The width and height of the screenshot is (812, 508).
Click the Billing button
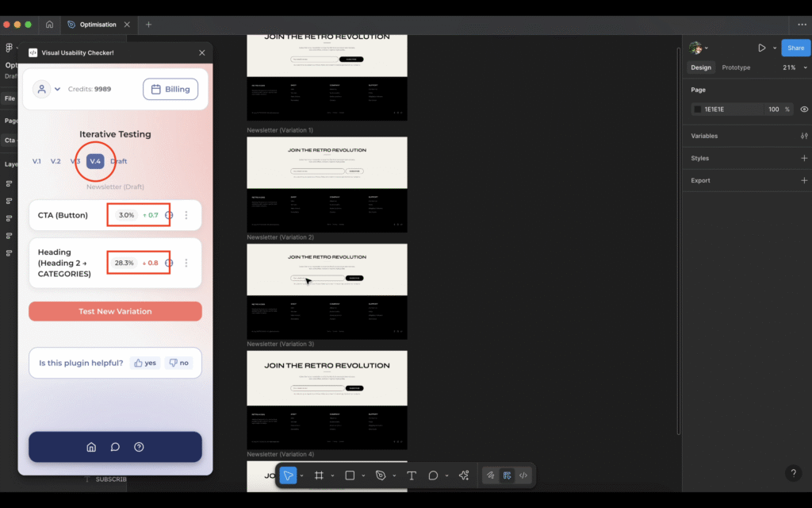[170, 89]
